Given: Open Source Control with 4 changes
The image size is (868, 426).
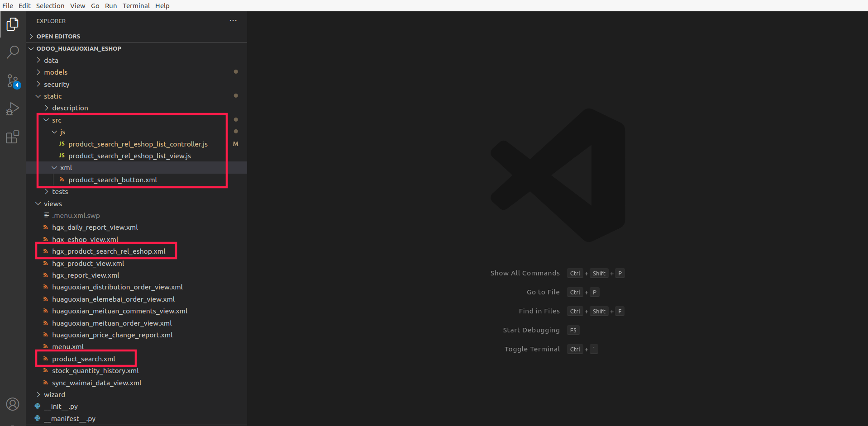Looking at the screenshot, I should click(x=13, y=81).
